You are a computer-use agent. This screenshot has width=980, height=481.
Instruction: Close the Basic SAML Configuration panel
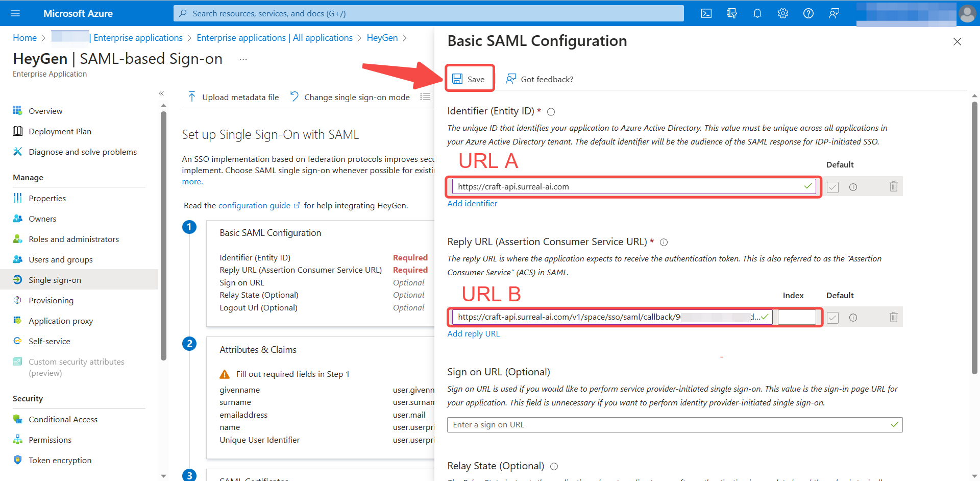(x=957, y=42)
